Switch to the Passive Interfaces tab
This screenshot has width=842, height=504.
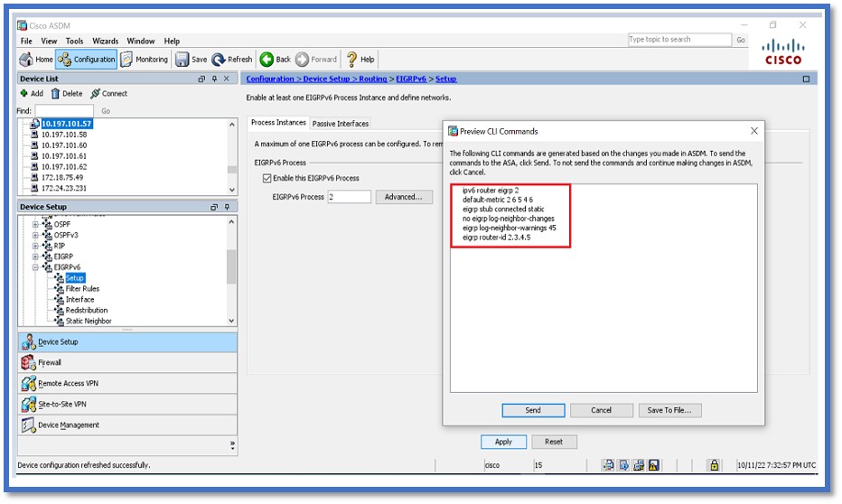tap(341, 124)
